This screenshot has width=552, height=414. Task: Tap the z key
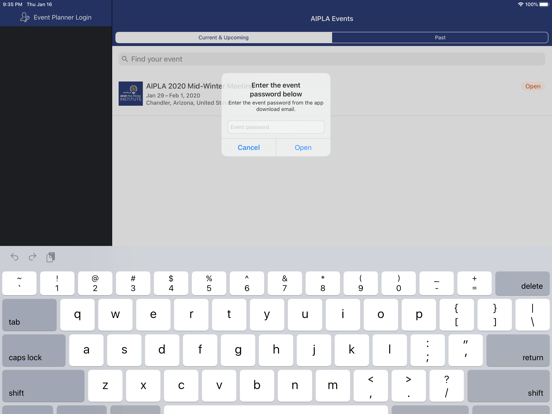pos(105,386)
